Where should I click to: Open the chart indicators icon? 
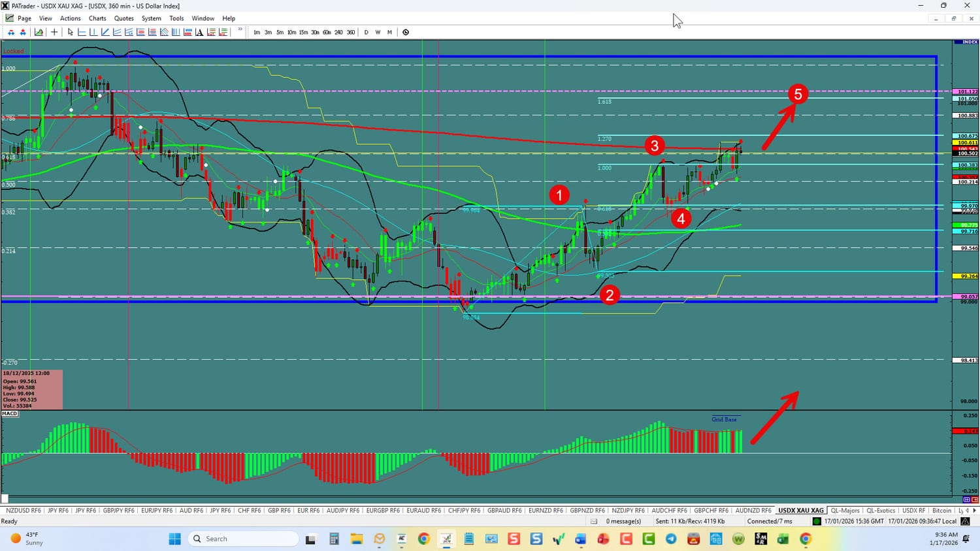(39, 32)
